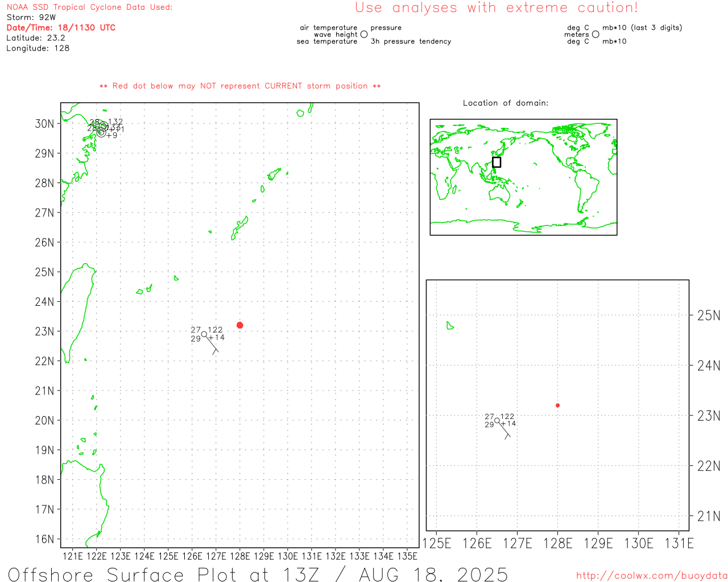The image size is (728, 582).
Task: Click the 'meters' legend label
Action: tap(577, 35)
